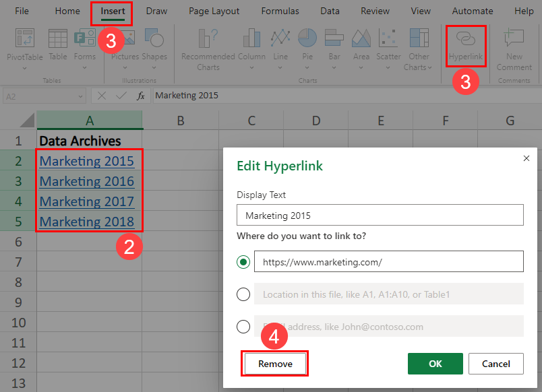The width and height of the screenshot is (542, 392).
Task: Confirm with the OK button
Action: [435, 364]
